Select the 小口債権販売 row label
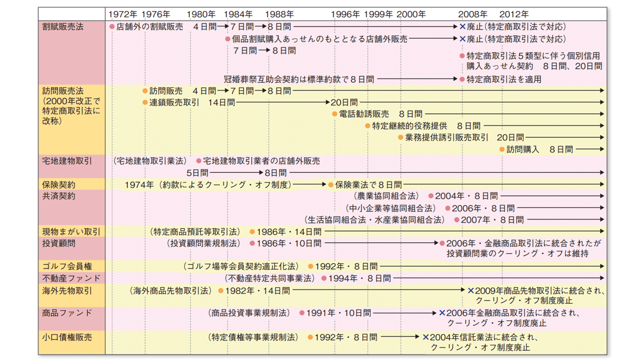 67,337
